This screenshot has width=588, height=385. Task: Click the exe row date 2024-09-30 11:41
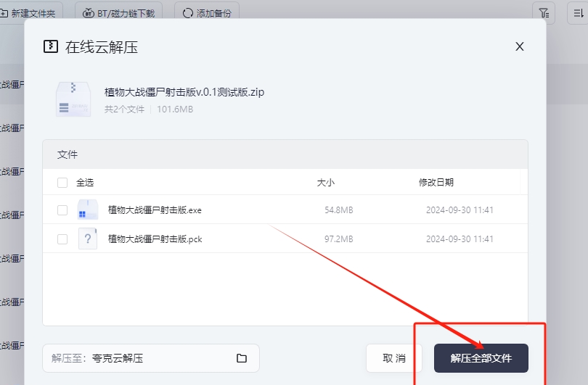pyautogui.click(x=460, y=210)
